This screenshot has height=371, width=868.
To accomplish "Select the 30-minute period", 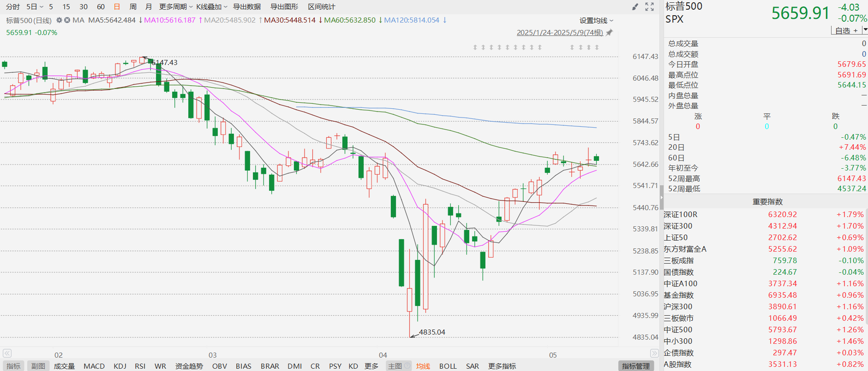I will (84, 7).
